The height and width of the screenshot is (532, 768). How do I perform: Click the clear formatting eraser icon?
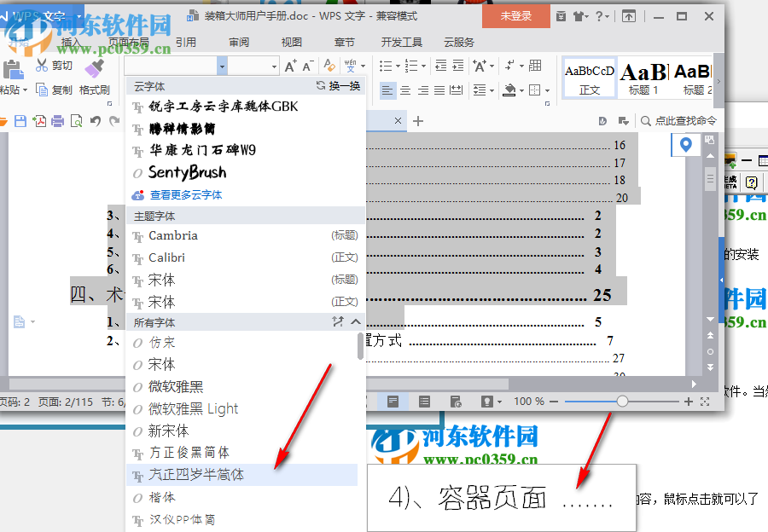329,65
